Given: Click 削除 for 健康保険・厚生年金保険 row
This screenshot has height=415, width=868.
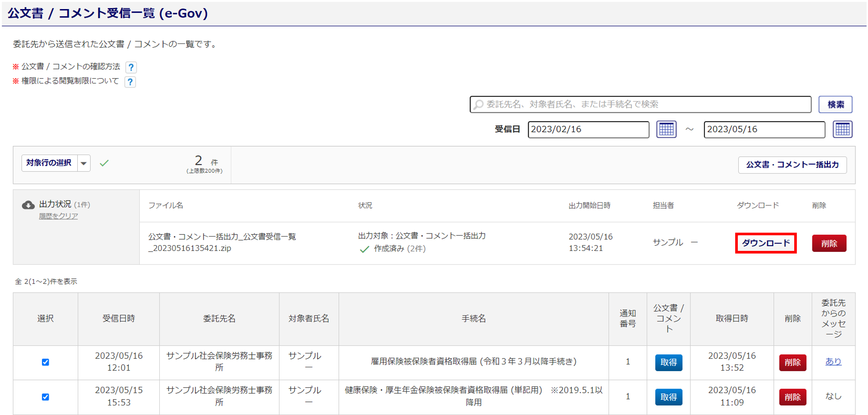Looking at the screenshot, I should [x=792, y=397].
